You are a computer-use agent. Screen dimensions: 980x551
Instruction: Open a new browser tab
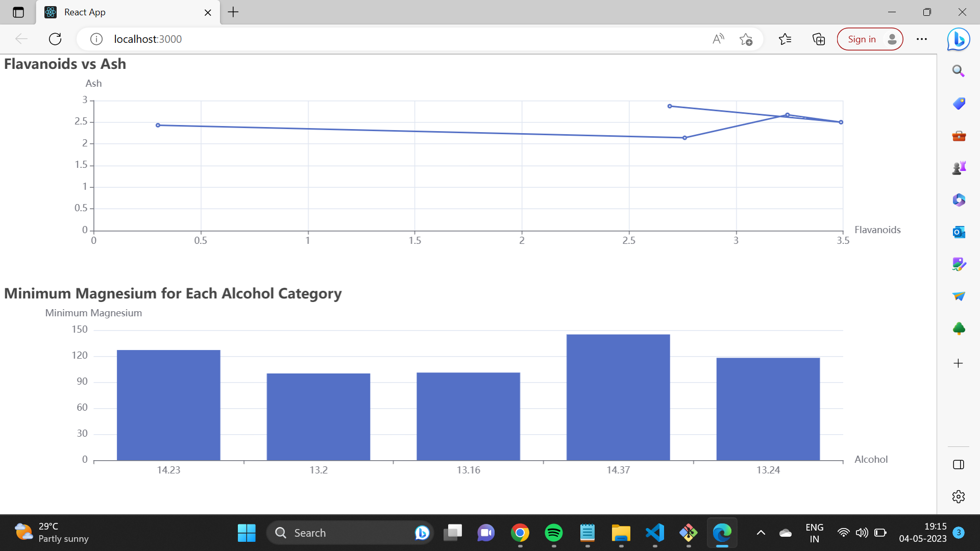point(233,12)
